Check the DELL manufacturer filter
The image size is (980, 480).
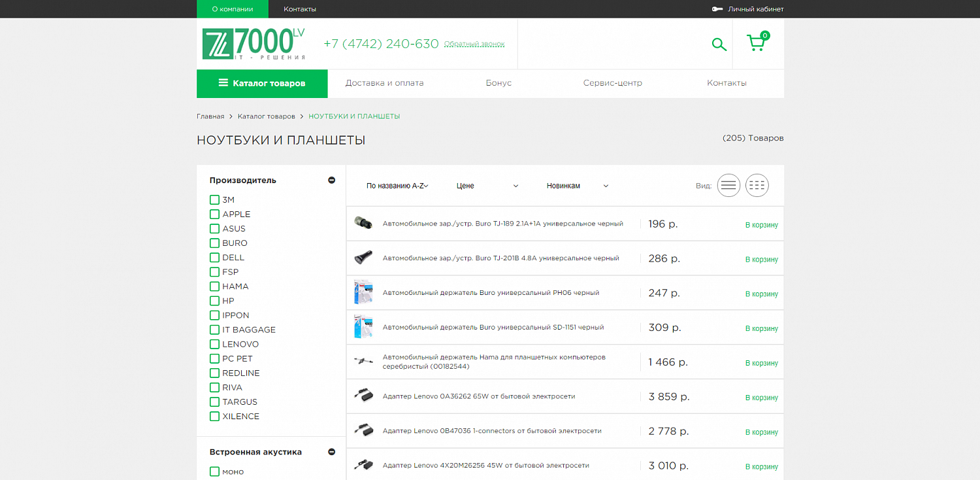point(214,257)
